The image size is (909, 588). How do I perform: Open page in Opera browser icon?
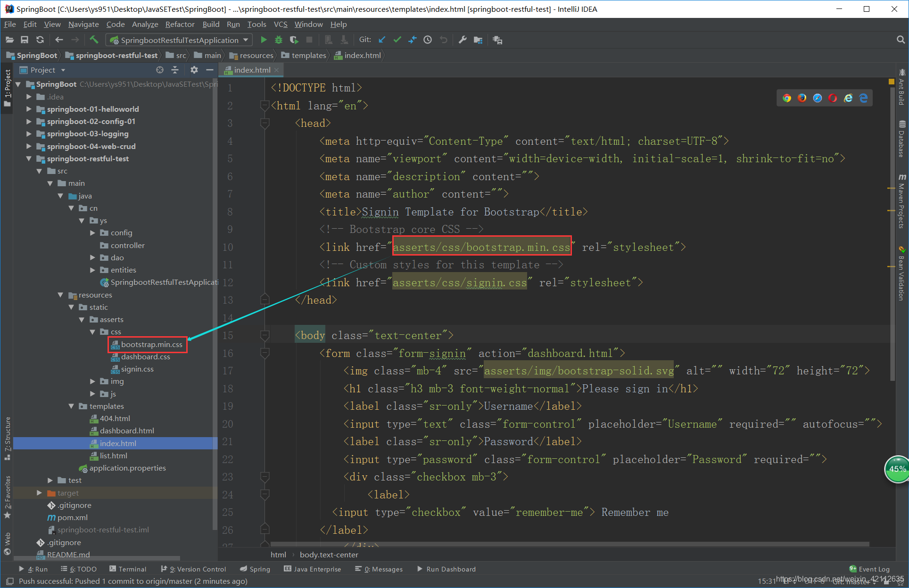tap(833, 98)
